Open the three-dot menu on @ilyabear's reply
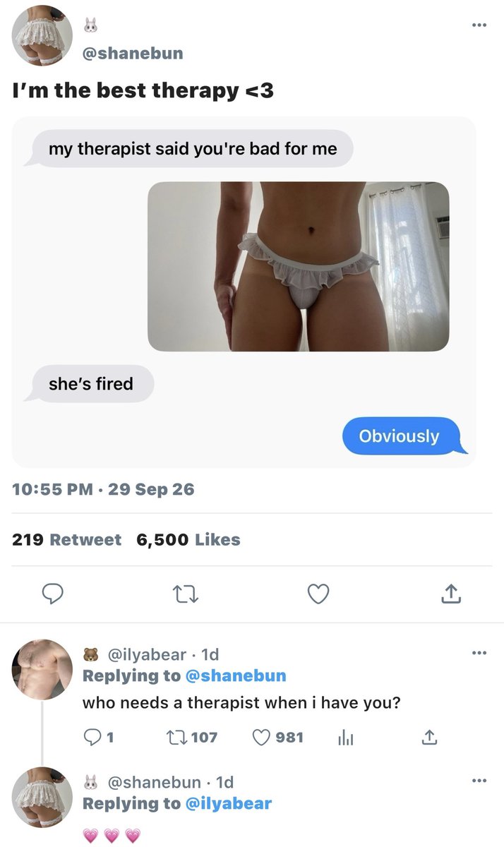 [x=480, y=653]
